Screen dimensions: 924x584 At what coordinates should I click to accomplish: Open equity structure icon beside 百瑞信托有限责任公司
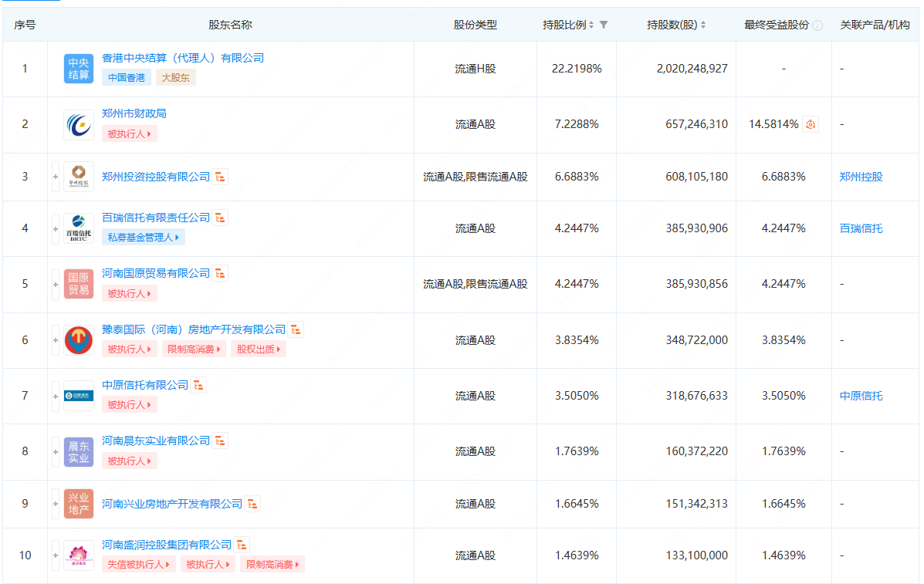click(221, 218)
